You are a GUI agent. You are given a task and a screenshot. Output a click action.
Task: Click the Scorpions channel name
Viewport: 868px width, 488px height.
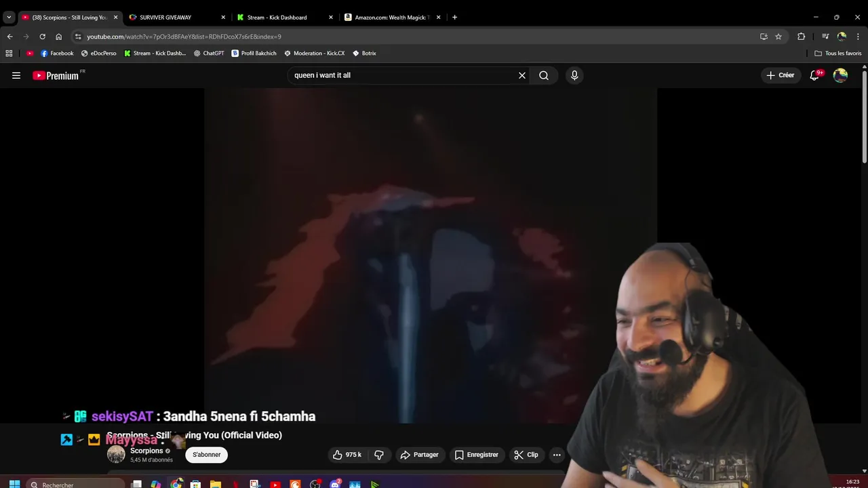point(146,451)
